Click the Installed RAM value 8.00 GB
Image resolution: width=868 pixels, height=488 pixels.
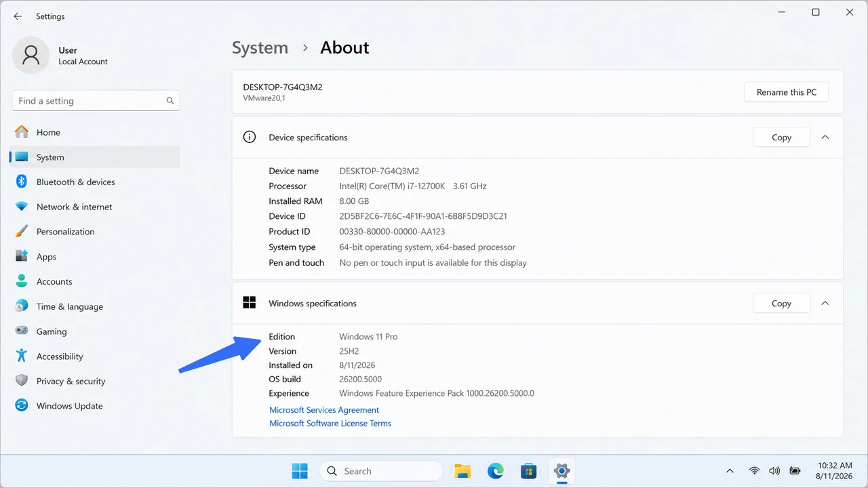(354, 201)
